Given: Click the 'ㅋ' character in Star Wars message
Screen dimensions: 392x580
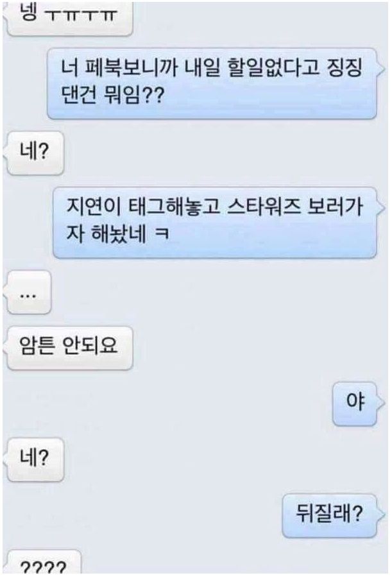Looking at the screenshot, I should pyautogui.click(x=162, y=234).
